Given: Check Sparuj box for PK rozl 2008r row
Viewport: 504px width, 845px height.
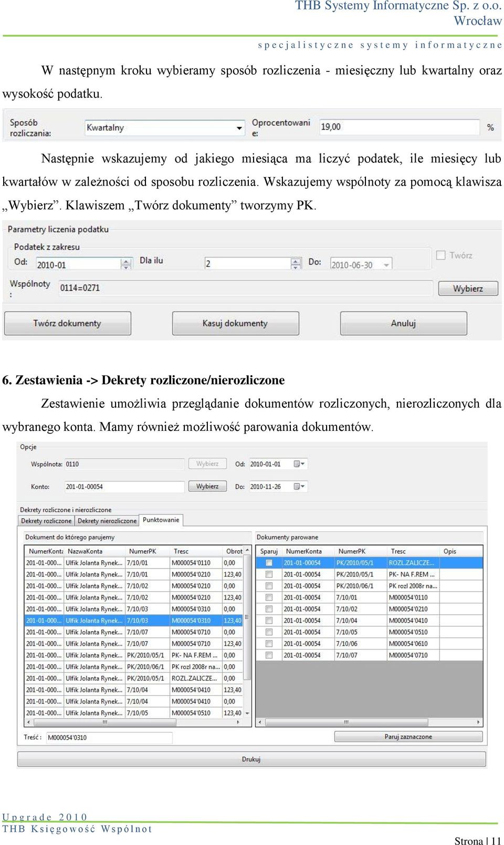Looking at the screenshot, I should tap(269, 586).
